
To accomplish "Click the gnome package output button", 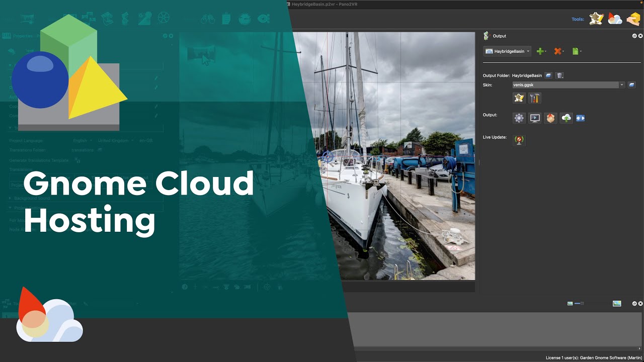I will point(550,118).
